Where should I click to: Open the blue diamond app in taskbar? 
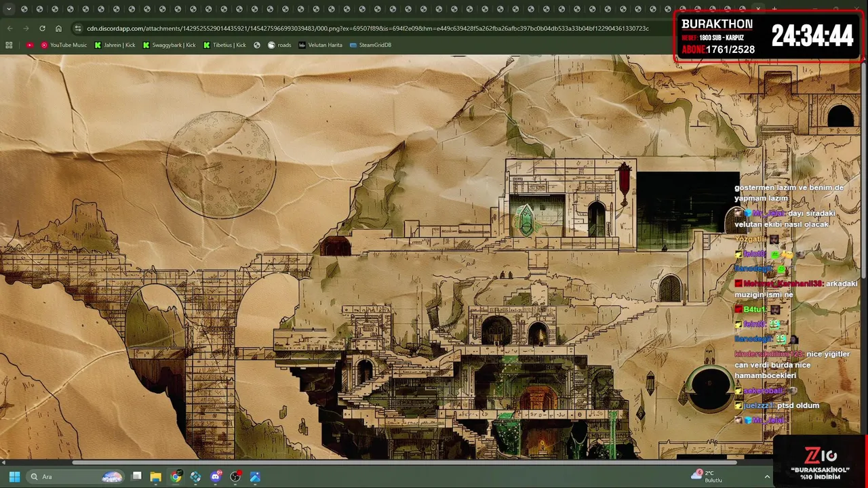point(196,476)
